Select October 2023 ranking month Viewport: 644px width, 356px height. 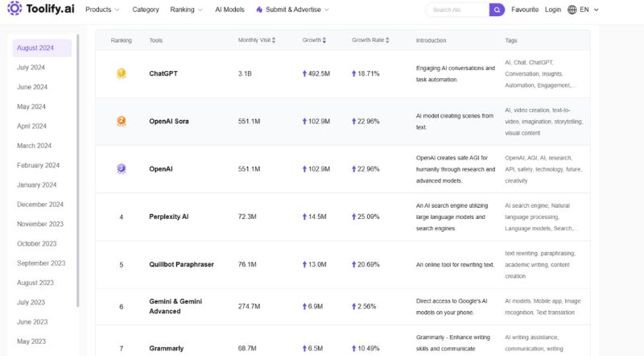coord(36,243)
